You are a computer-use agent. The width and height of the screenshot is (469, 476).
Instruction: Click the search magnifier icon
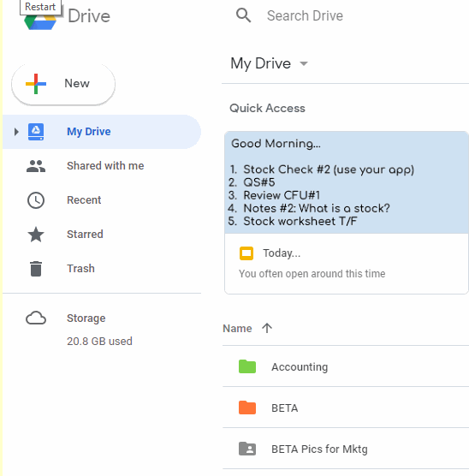click(x=243, y=15)
